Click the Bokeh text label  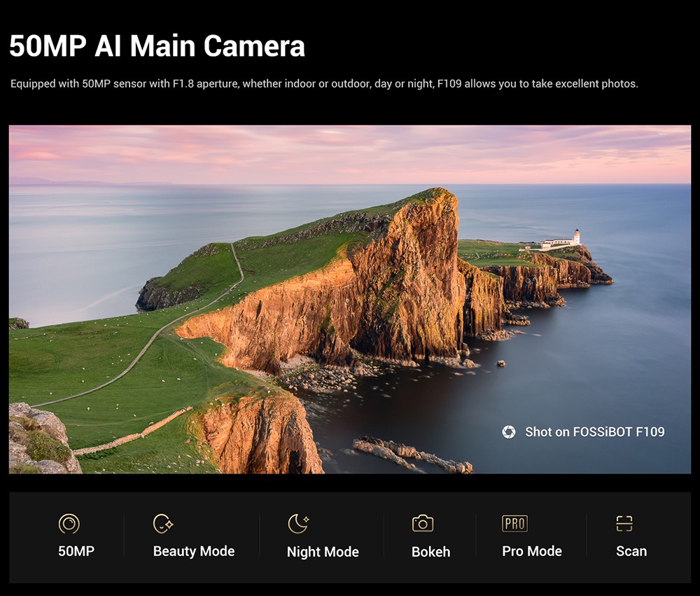[430, 552]
